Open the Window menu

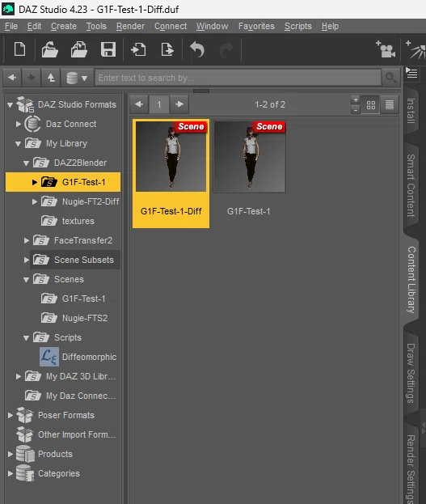(x=212, y=26)
